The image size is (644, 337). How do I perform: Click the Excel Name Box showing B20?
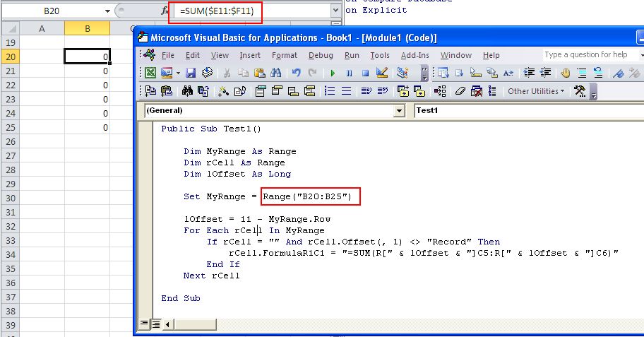point(52,11)
